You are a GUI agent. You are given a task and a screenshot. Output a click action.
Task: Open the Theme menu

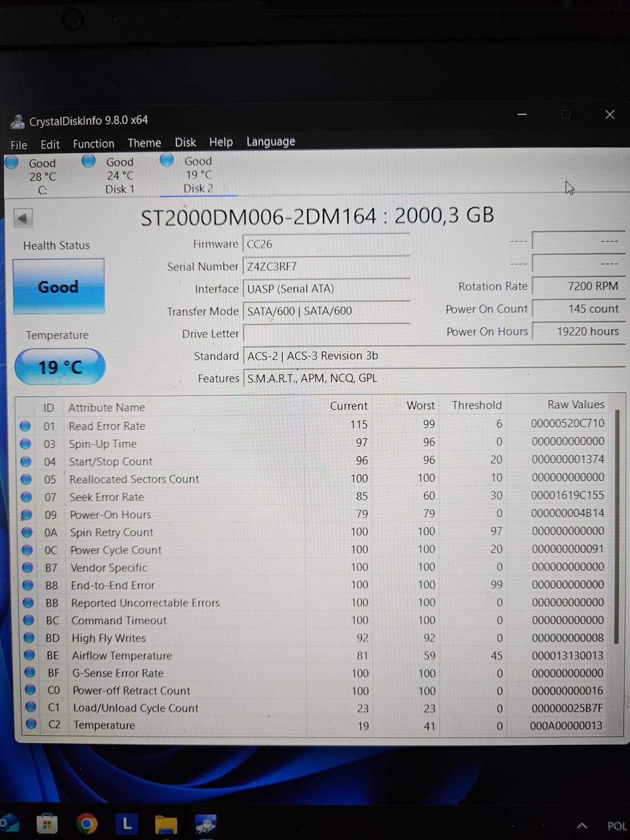(x=144, y=143)
